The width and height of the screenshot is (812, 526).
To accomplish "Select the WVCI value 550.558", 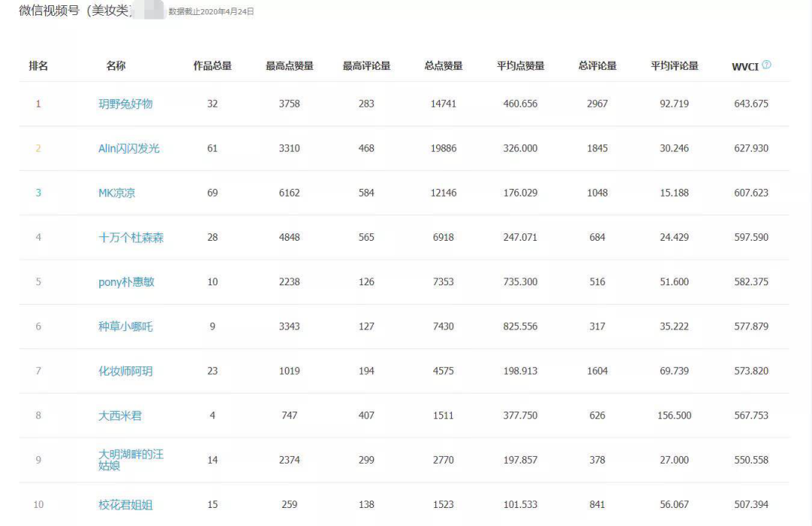I will point(751,461).
